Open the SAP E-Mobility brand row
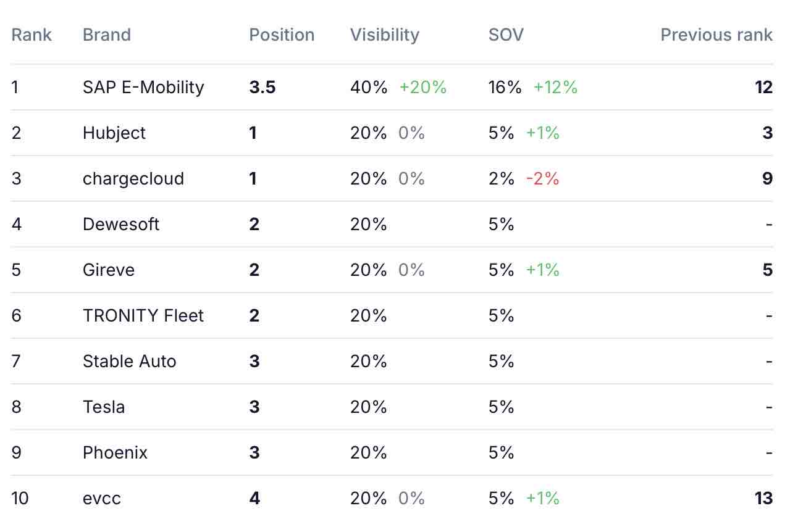Screen dimensions: 798x532 point(143,87)
